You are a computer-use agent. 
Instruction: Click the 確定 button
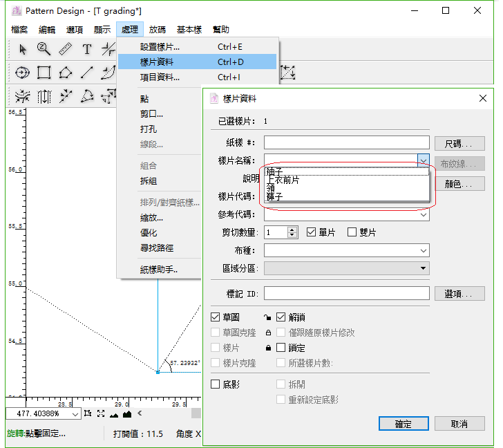[x=404, y=424]
